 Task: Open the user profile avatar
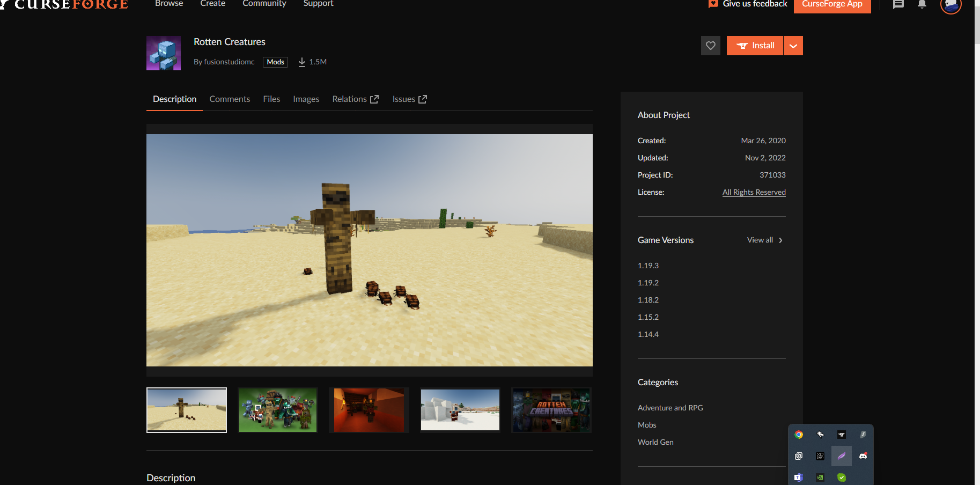[x=951, y=5]
